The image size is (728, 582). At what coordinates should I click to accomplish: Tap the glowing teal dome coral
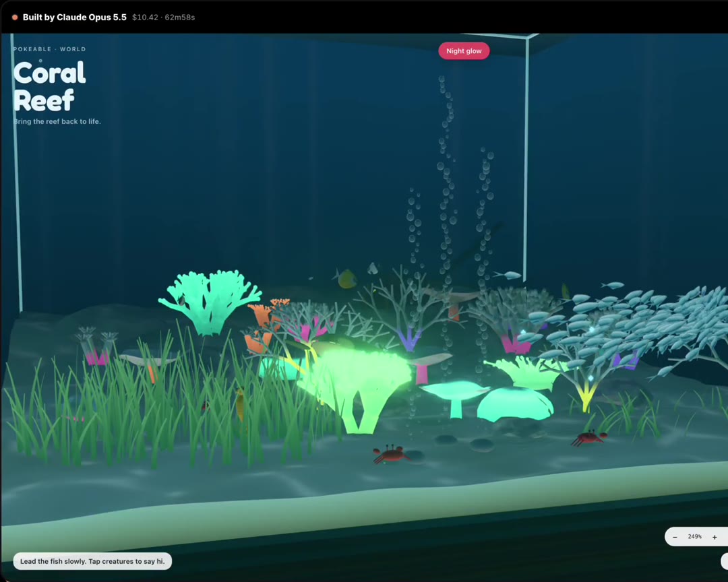click(515, 405)
